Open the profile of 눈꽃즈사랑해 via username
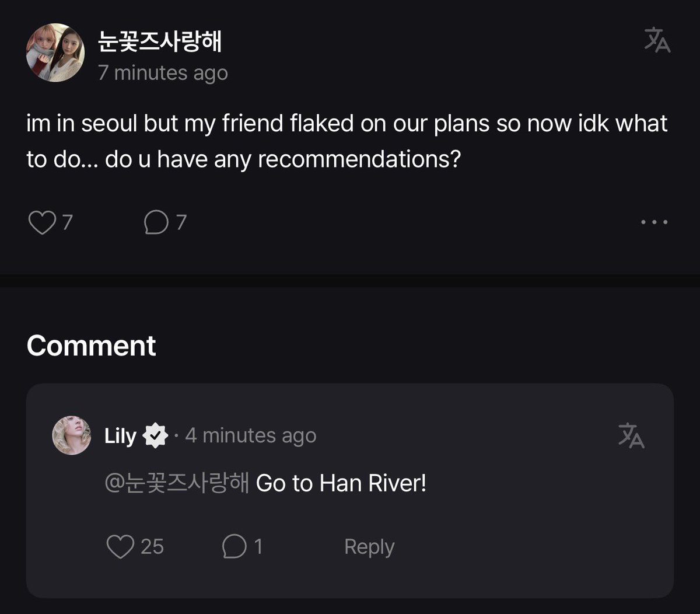 [x=160, y=41]
